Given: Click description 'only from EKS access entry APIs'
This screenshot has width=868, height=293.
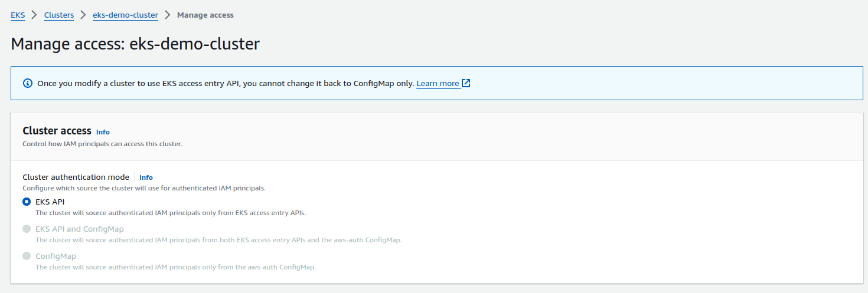Looking at the screenshot, I should click(171, 213).
